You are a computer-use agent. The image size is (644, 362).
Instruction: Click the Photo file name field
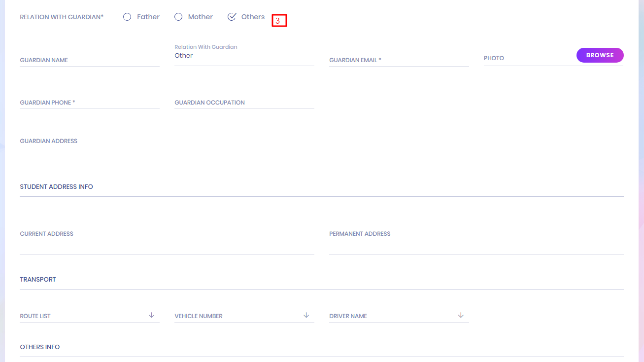527,58
